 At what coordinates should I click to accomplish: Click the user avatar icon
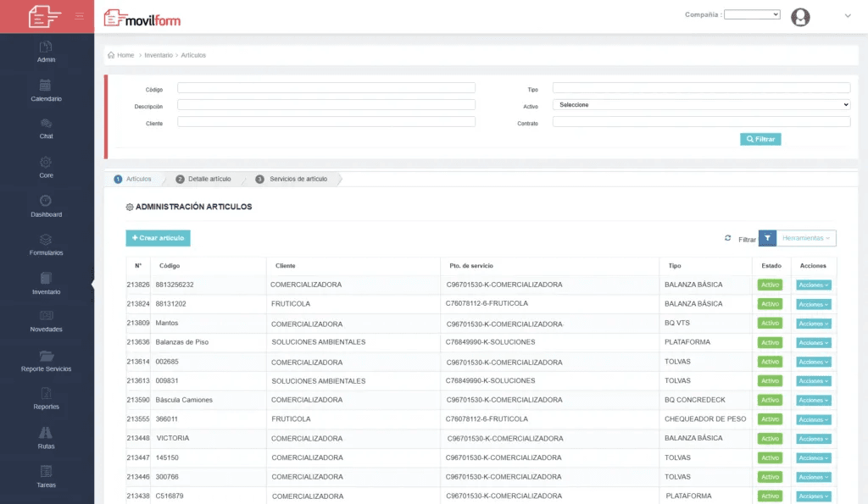800,17
